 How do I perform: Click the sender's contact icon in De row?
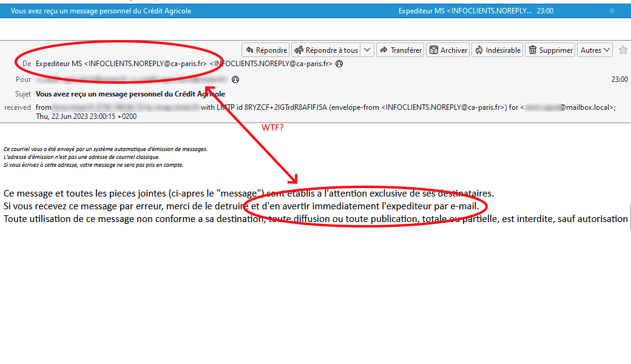pyautogui.click(x=339, y=64)
